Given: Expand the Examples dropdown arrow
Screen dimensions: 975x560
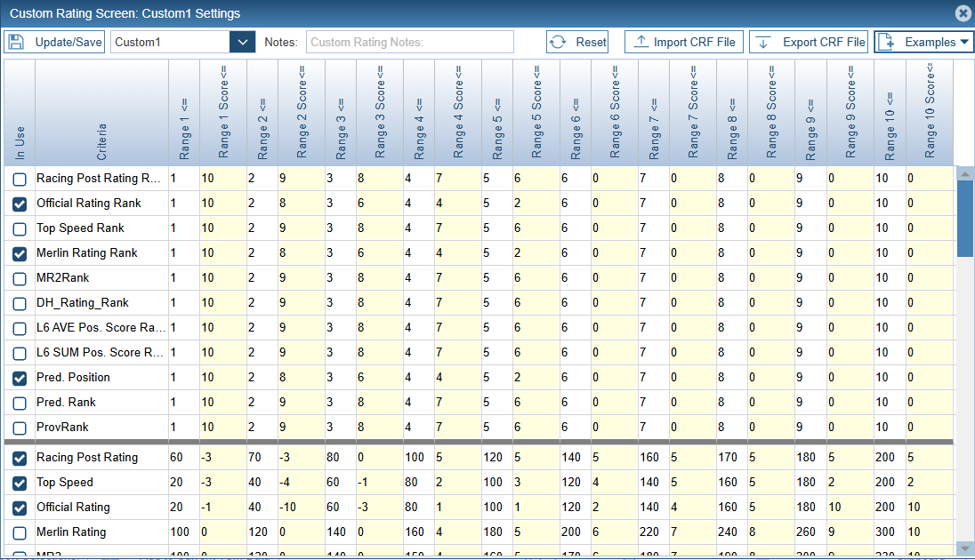Looking at the screenshot, I should click(964, 42).
